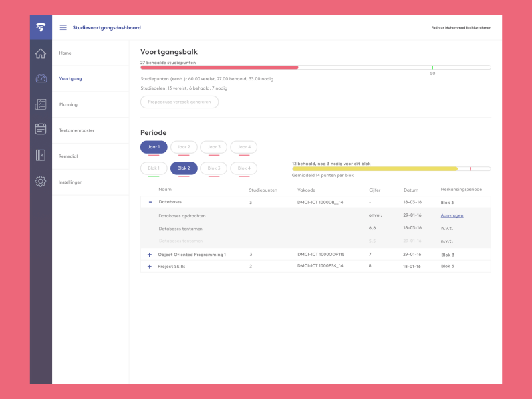The image size is (532, 399).
Task: Activate the Blok 1 filter
Action: pyautogui.click(x=152, y=168)
